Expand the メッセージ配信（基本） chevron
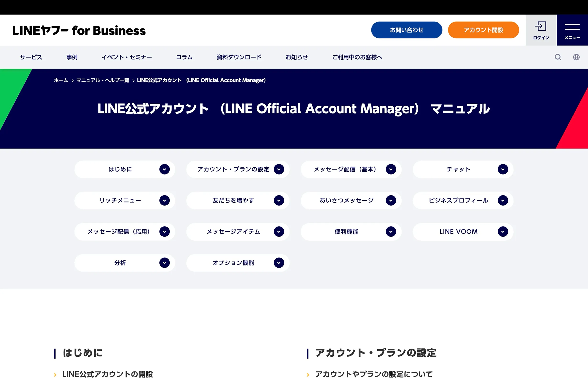 coord(391,169)
